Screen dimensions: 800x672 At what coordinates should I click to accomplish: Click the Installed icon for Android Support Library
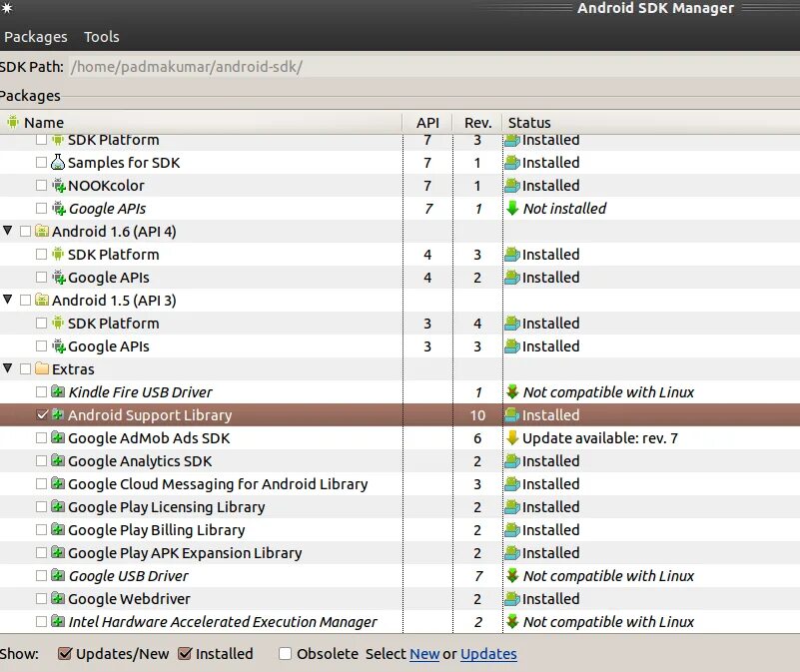[512, 414]
